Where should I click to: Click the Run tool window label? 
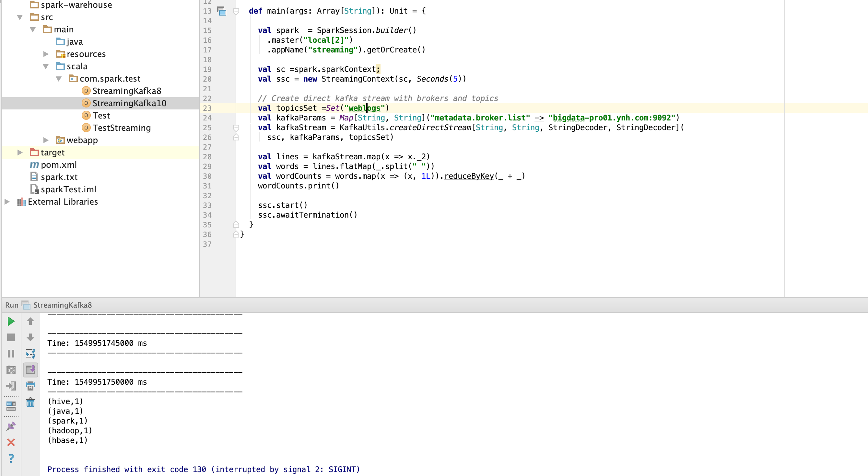click(x=12, y=305)
